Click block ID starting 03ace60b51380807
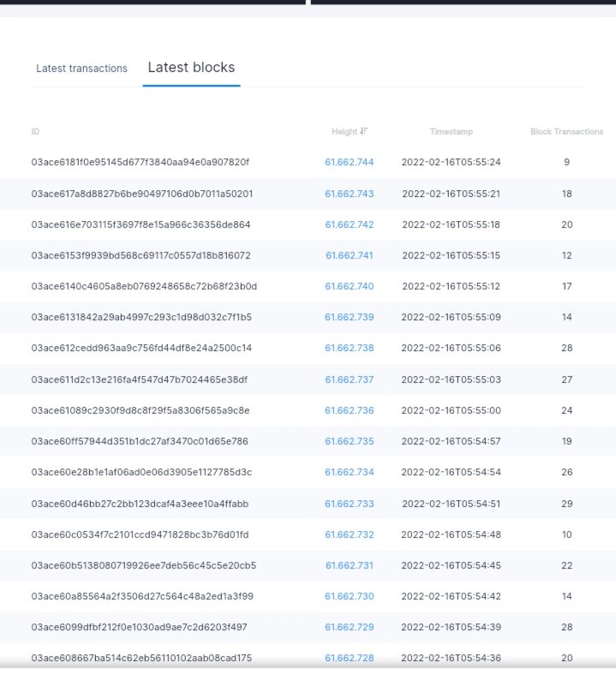This screenshot has width=616, height=674. coord(144,566)
